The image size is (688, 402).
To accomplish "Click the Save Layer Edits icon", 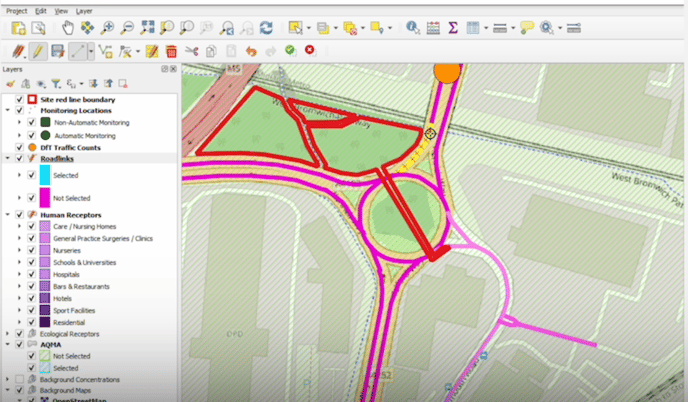I will (x=57, y=50).
